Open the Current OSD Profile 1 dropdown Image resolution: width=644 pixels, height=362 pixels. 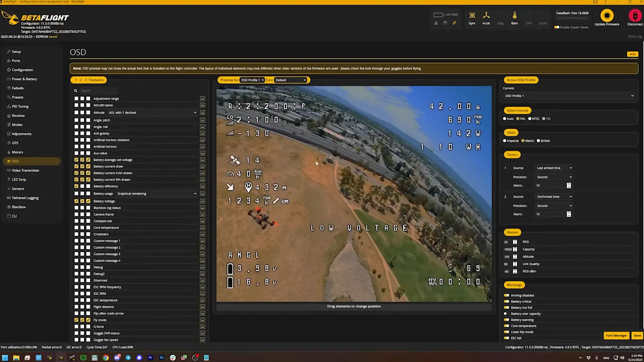(x=569, y=96)
